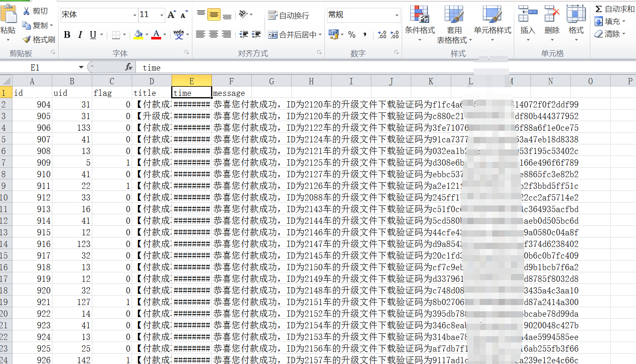Screen dimensions: 636x364
Task: Click the Paste (粘贴) icon
Action: (8, 14)
